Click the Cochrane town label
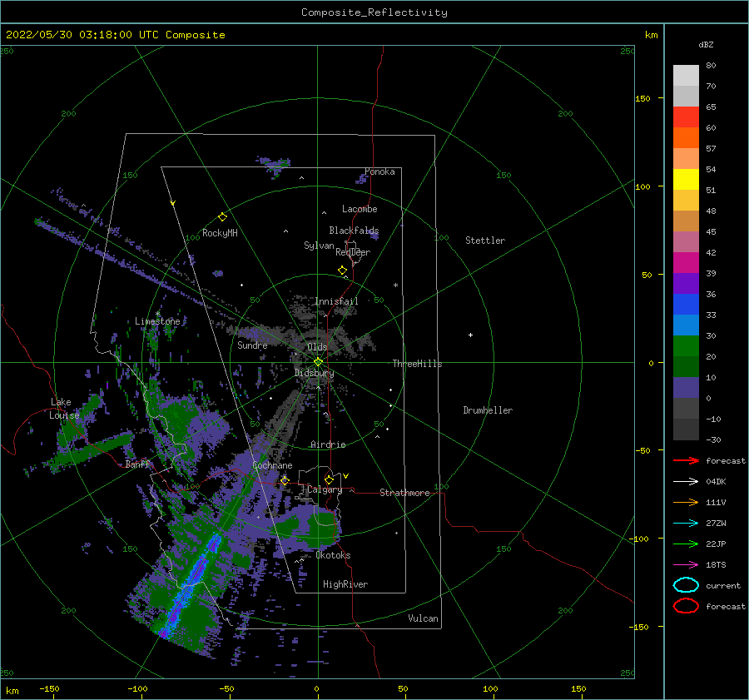 272,465
